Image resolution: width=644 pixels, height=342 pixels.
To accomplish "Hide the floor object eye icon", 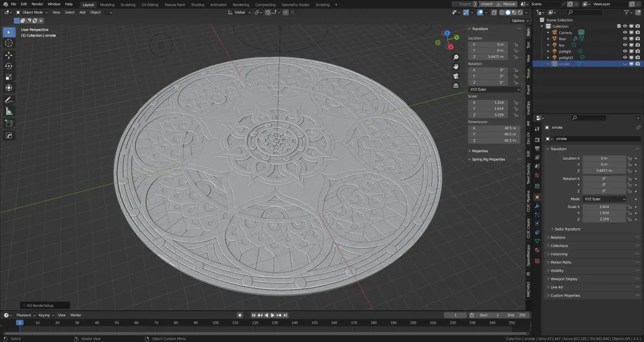I will 625,39.
